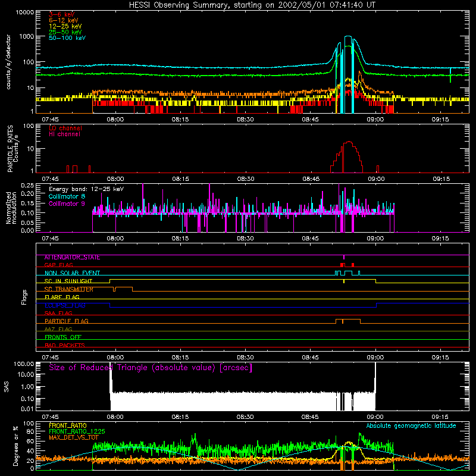Select the SC_IN_SUNLIGHT flag label
Viewport: 476px width, 476px height.
pyautogui.click(x=68, y=281)
